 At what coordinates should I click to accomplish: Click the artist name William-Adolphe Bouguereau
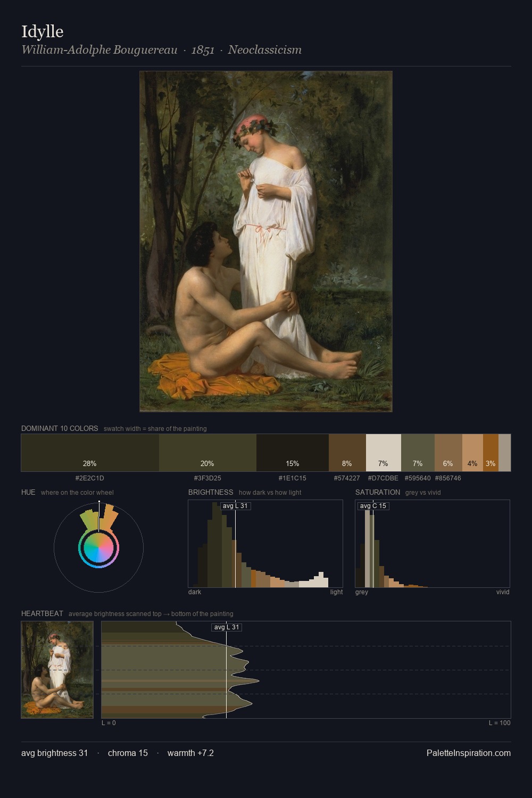pos(99,50)
